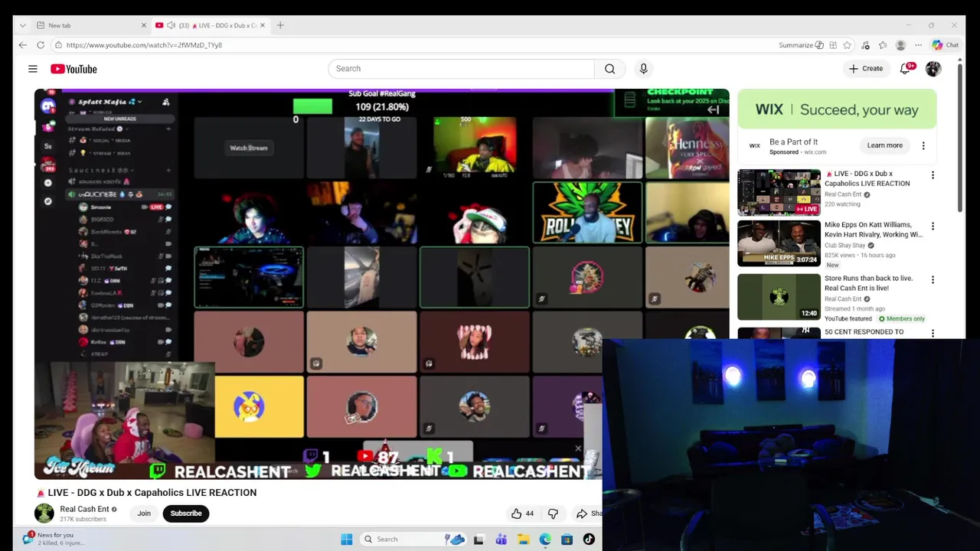This screenshot has height=551, width=980.
Task: Open Windows Start menu
Action: coord(346,539)
